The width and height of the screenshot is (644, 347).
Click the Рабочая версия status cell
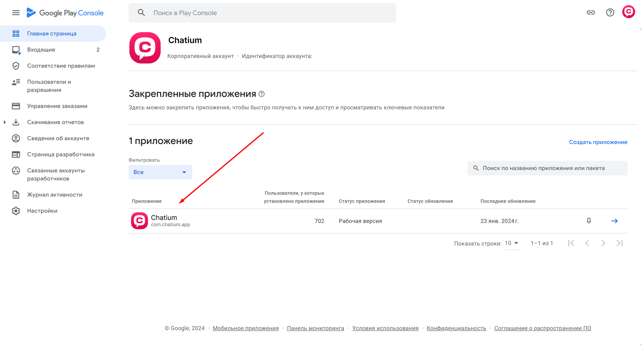click(x=360, y=221)
